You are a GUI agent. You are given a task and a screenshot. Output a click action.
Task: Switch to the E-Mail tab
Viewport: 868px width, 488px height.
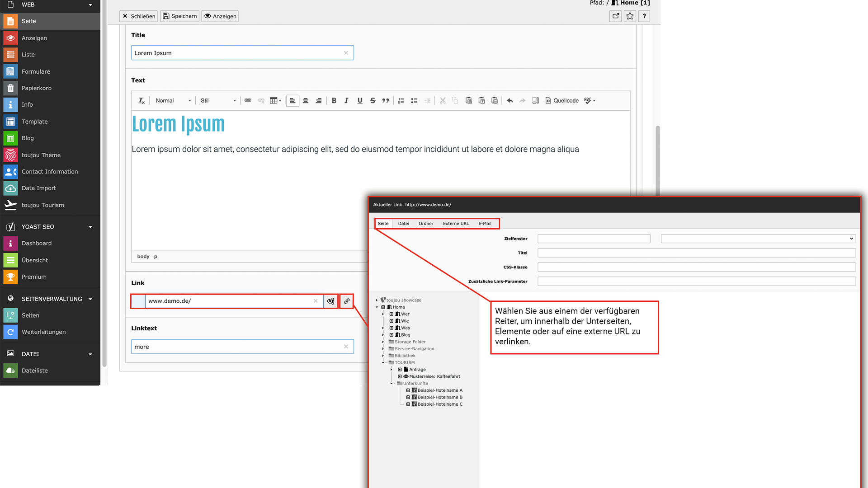coord(485,224)
